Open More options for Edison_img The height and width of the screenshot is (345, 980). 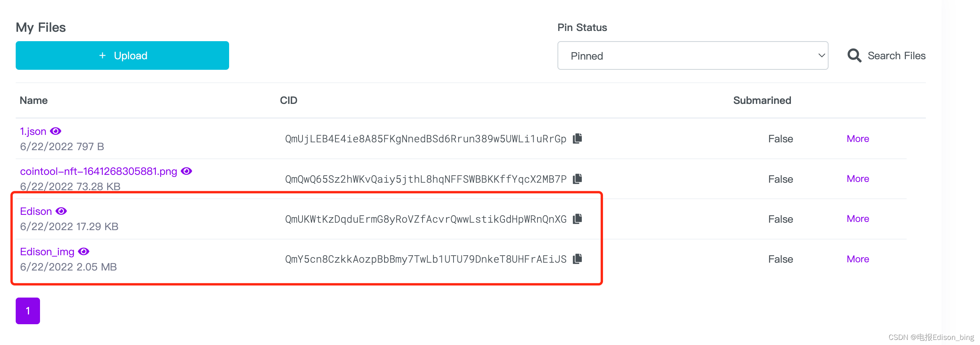pyautogui.click(x=858, y=259)
